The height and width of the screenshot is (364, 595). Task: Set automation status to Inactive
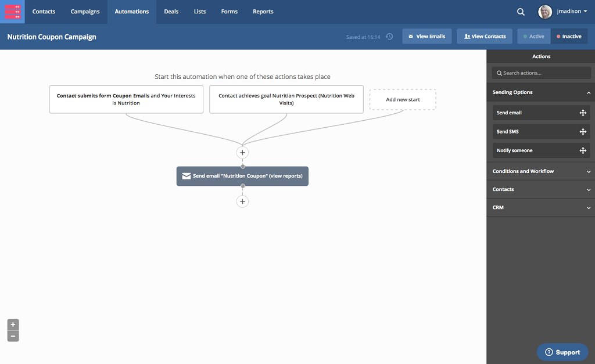569,37
